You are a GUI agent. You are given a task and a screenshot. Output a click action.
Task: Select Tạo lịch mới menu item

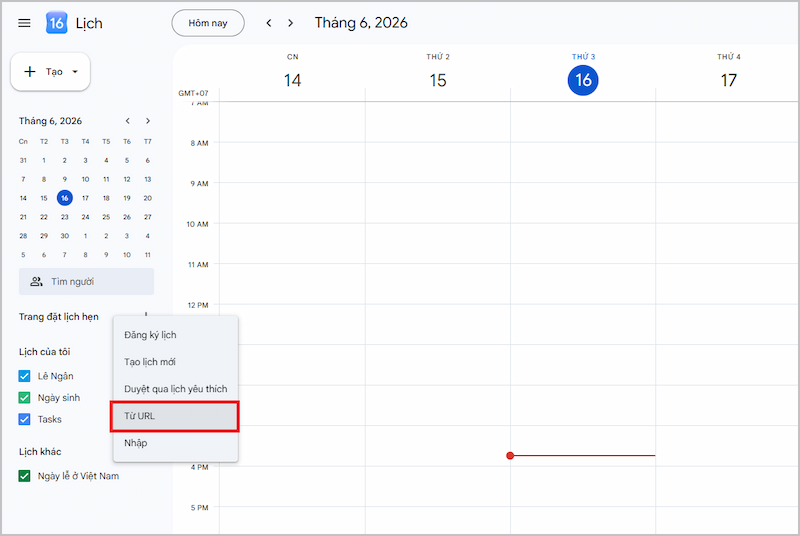[x=176, y=362]
